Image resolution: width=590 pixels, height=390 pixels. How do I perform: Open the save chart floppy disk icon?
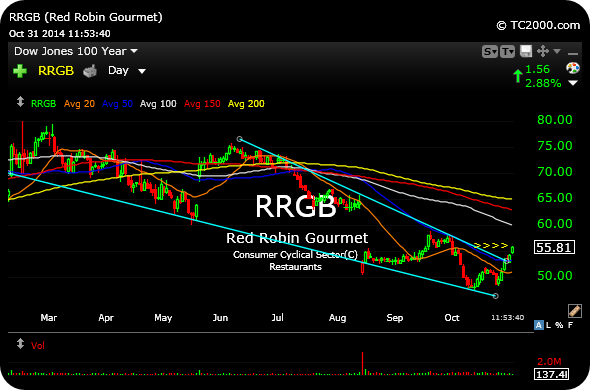526,51
